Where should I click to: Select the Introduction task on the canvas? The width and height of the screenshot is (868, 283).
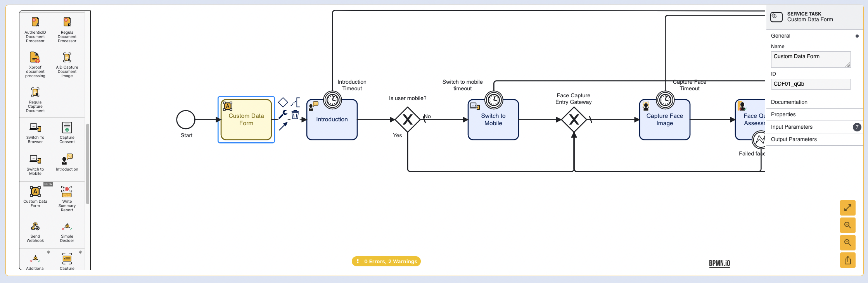tap(332, 120)
